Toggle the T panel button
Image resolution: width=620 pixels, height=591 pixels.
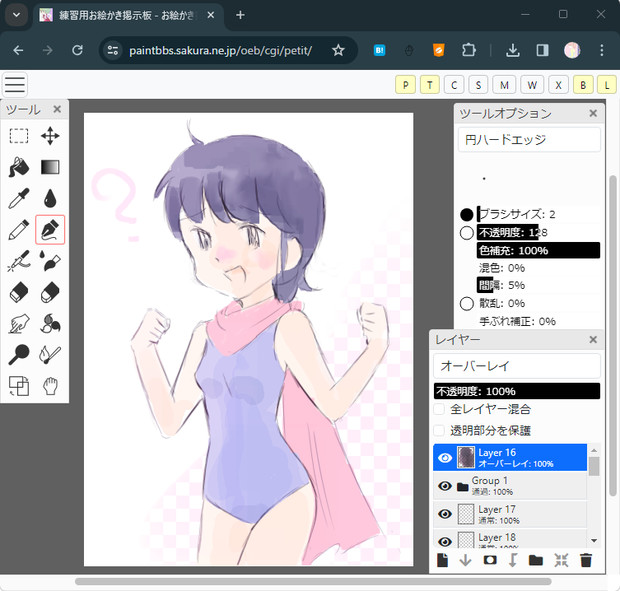(x=430, y=85)
